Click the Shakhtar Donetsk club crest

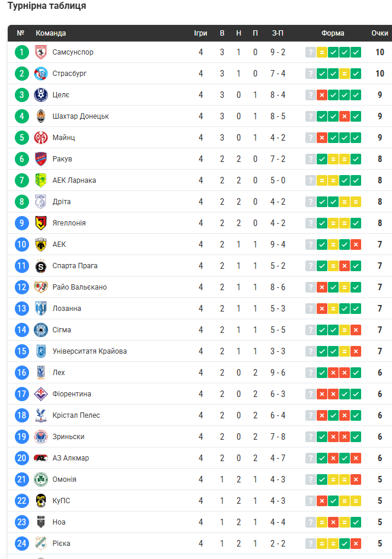[41, 116]
